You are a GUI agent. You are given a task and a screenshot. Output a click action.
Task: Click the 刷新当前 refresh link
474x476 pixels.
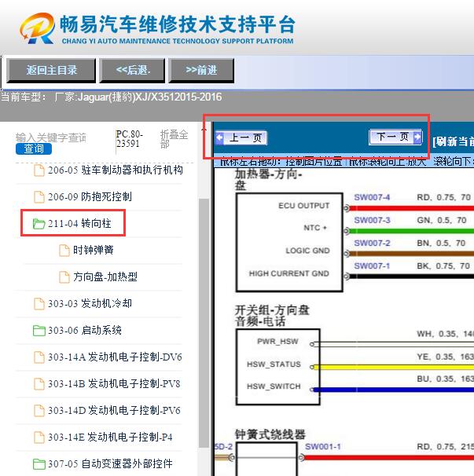point(453,141)
